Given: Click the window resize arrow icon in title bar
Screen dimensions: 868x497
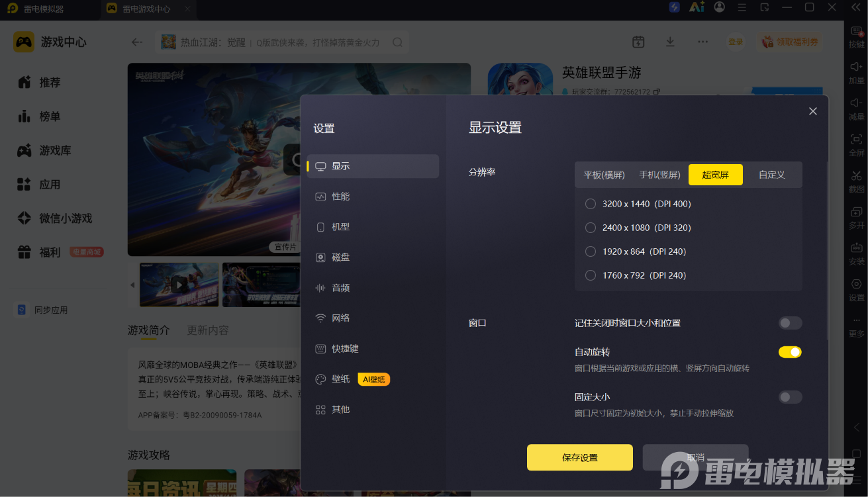Looking at the screenshot, I should click(765, 7).
